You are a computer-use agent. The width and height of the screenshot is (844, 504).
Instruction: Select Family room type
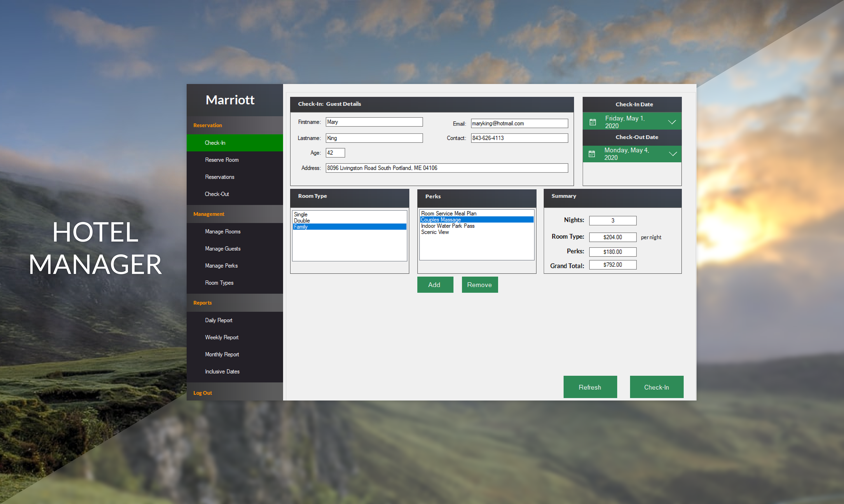[x=349, y=227]
